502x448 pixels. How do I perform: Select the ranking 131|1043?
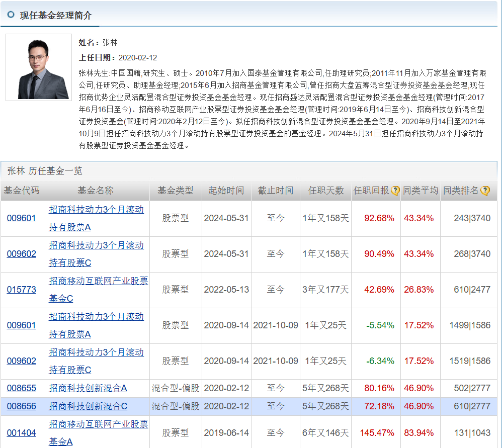click(x=472, y=433)
